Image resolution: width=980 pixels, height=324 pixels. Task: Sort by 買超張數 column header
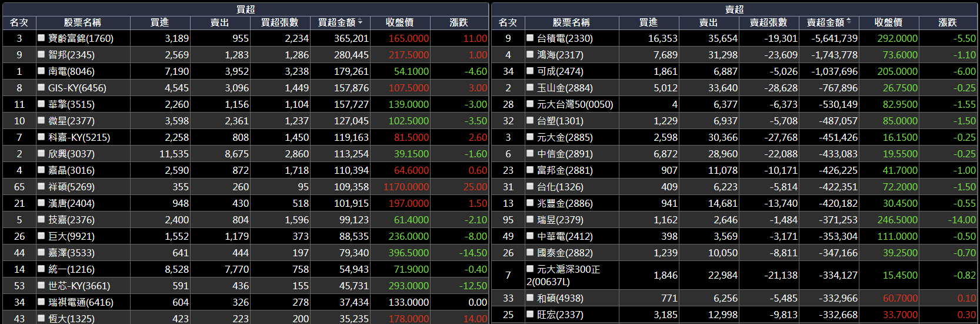click(x=279, y=22)
